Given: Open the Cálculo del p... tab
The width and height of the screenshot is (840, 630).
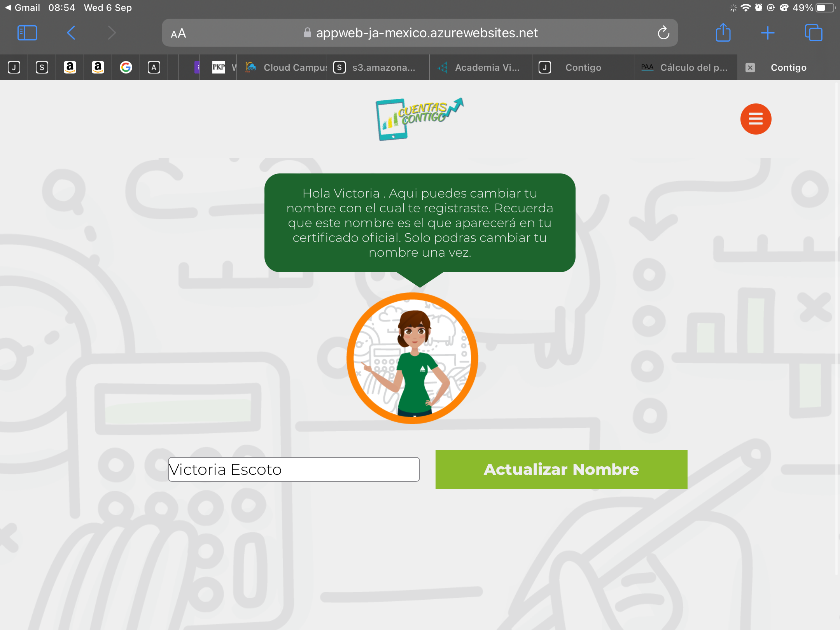Looking at the screenshot, I should [686, 68].
